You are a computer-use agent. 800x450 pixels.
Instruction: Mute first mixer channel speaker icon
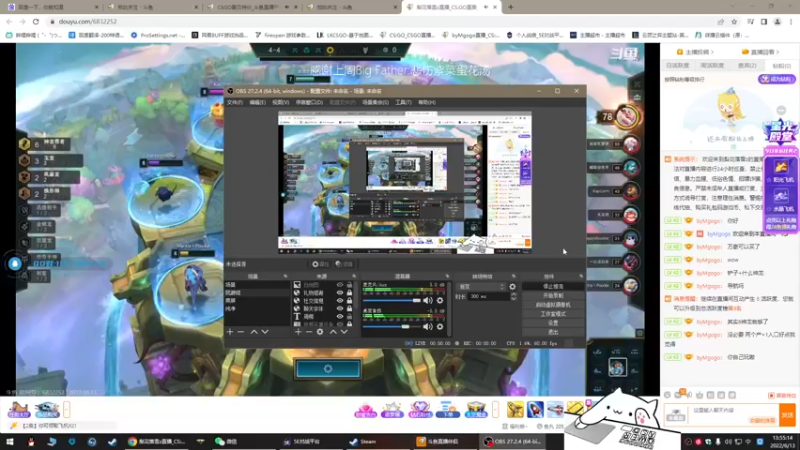428,301
